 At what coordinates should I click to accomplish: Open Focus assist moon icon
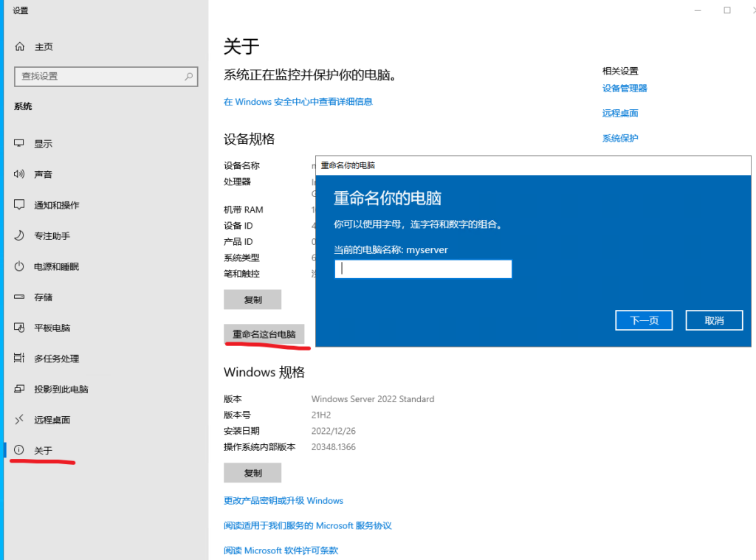pyautogui.click(x=20, y=235)
